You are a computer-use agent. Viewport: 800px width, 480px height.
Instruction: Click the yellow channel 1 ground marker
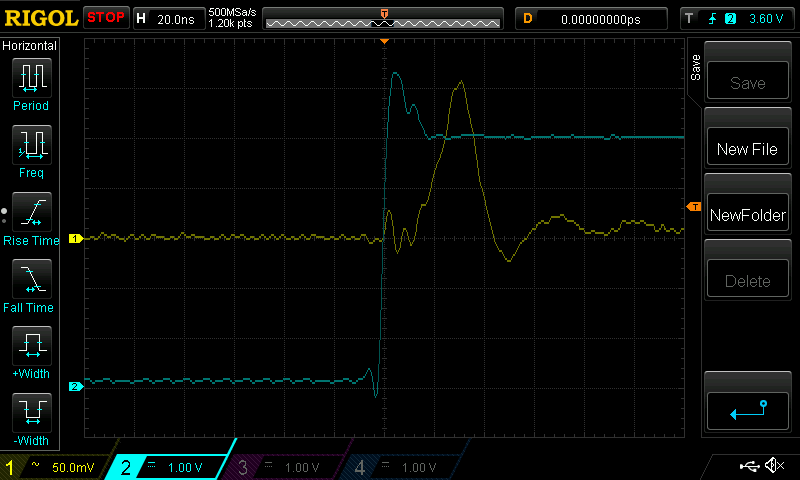pyautogui.click(x=76, y=238)
